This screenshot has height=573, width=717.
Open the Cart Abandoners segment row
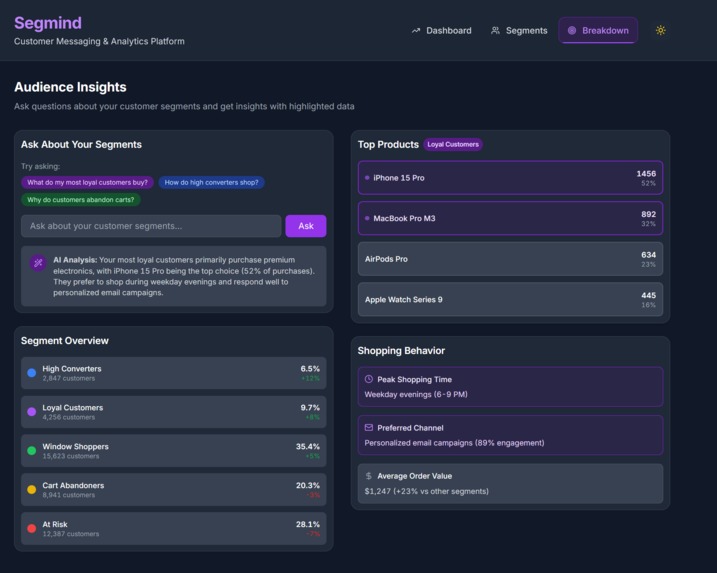coord(174,490)
